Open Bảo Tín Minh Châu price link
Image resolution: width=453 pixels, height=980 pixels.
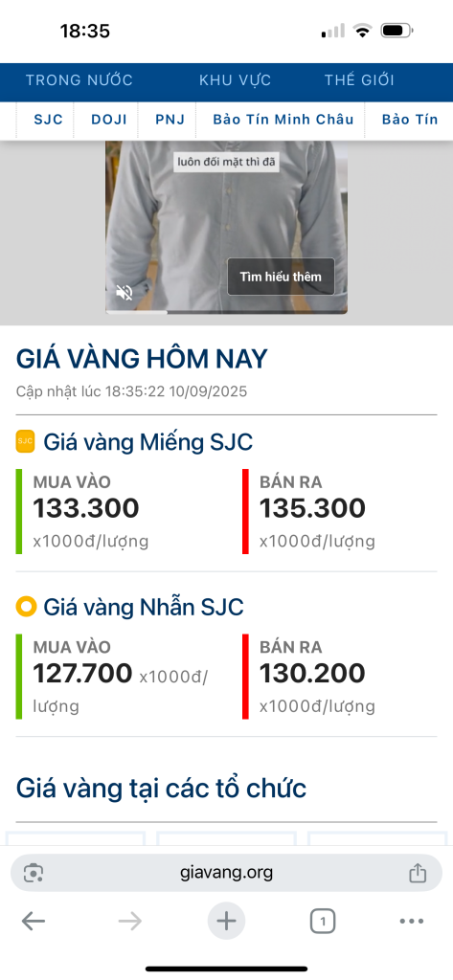click(283, 120)
